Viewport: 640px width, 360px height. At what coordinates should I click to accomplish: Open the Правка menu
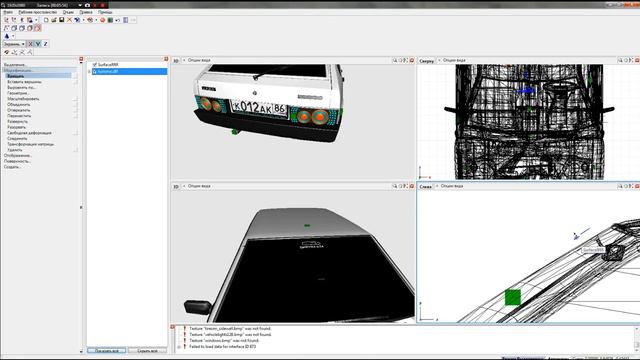click(x=86, y=12)
